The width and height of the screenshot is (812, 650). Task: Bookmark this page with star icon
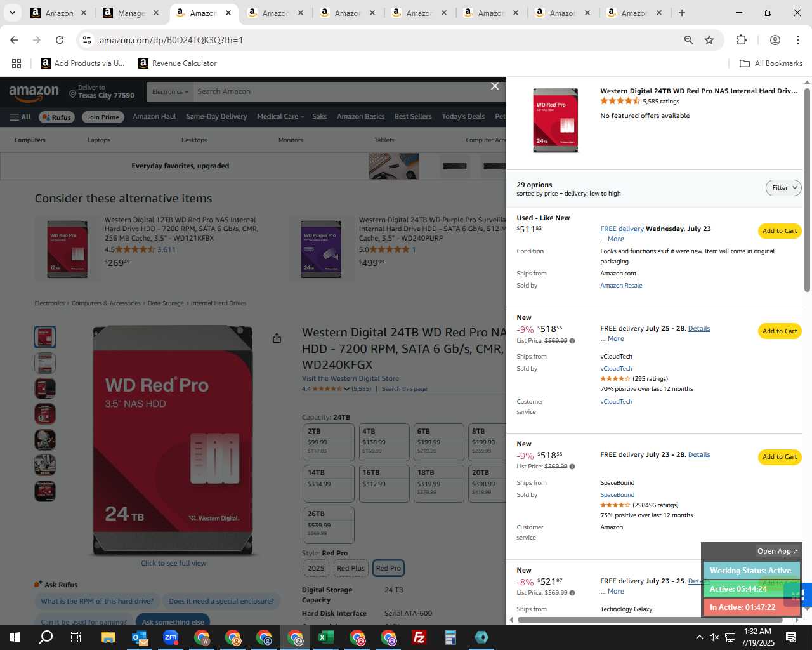[x=709, y=40]
